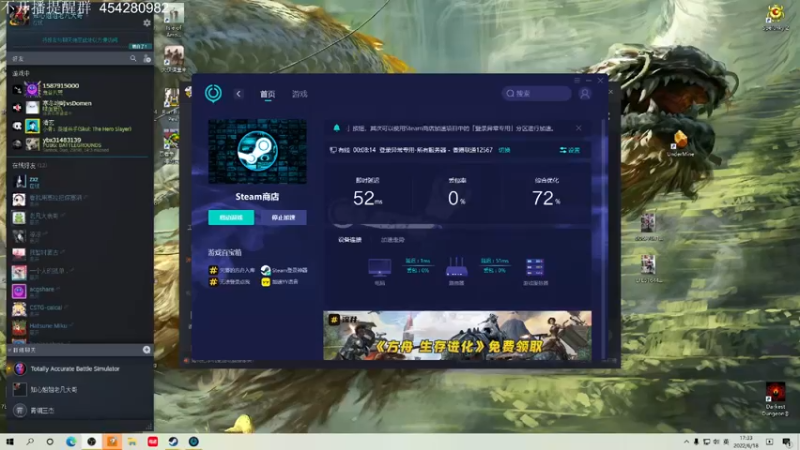This screenshot has width=800, height=450.
Task: Select the acceleration info sub-tab
Action: pos(393,240)
